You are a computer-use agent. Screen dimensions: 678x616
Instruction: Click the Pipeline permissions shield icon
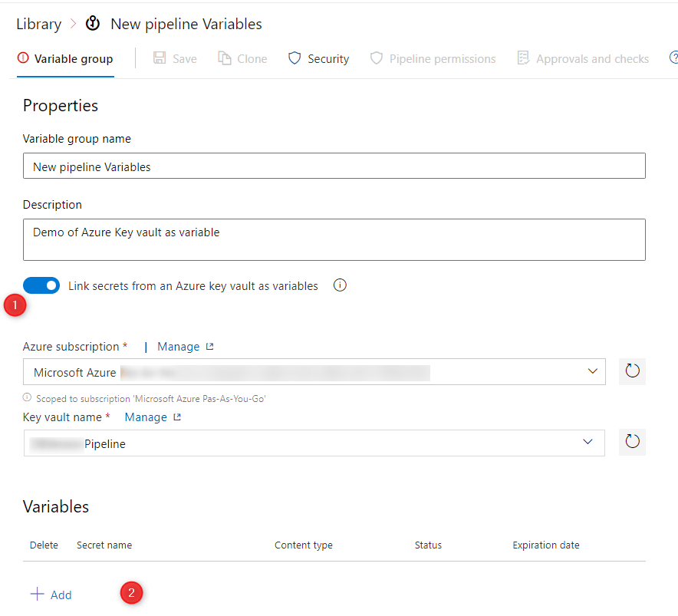tap(377, 58)
